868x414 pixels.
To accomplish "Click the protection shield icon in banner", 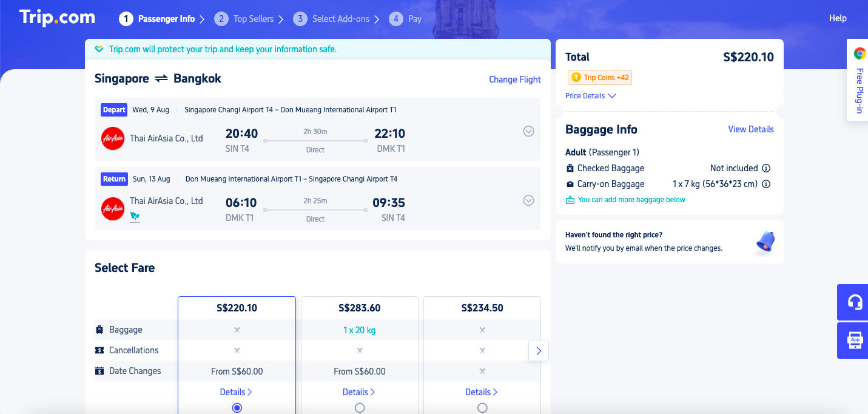I will (99, 49).
